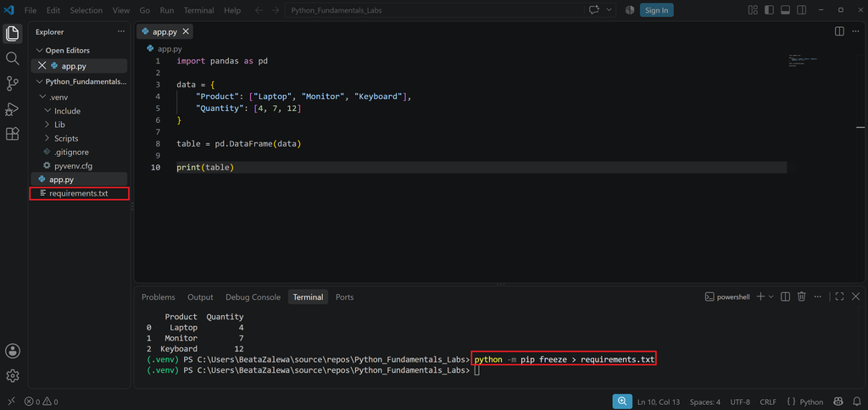
Task: Open the Explorer view in activity bar
Action: (x=12, y=34)
